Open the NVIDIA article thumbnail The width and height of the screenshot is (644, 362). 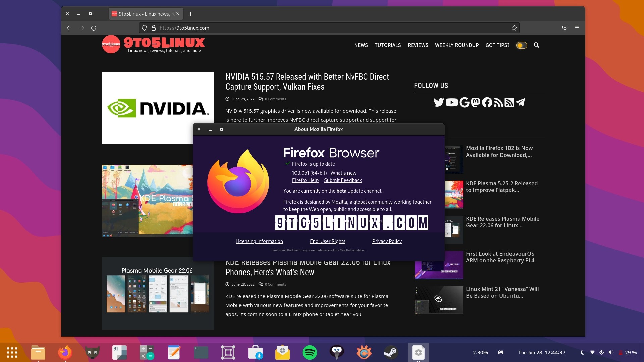click(x=158, y=108)
